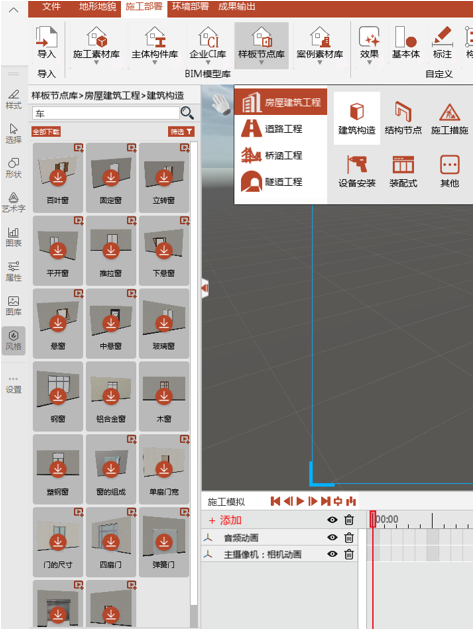This screenshot has height=631, width=474.
Task: Choose the 建筑构造 category
Action: tap(357, 118)
